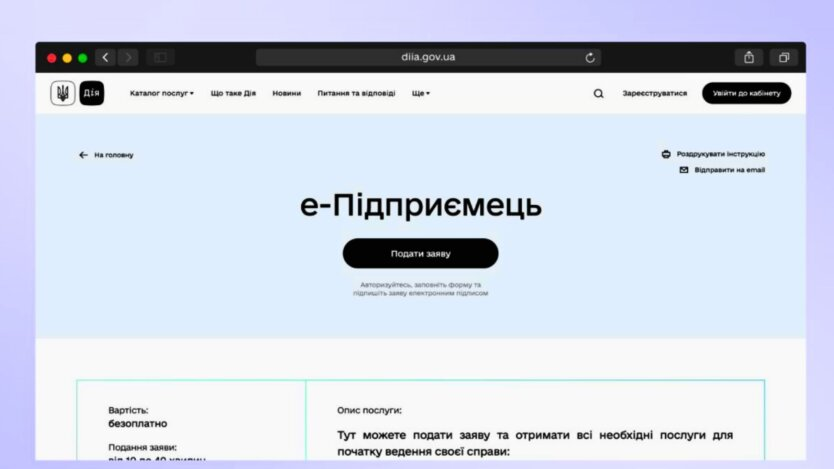The width and height of the screenshot is (834, 469).
Task: Click the diia.gov.ua address bar
Action: 428,57
